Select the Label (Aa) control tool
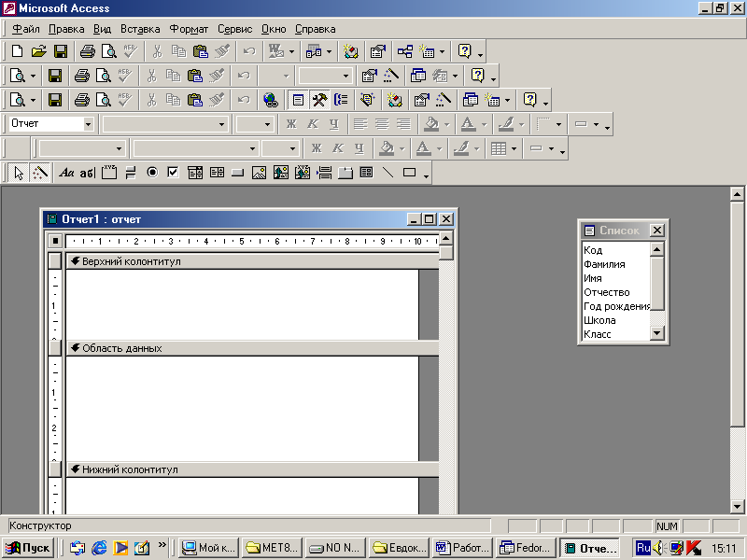 (x=65, y=173)
